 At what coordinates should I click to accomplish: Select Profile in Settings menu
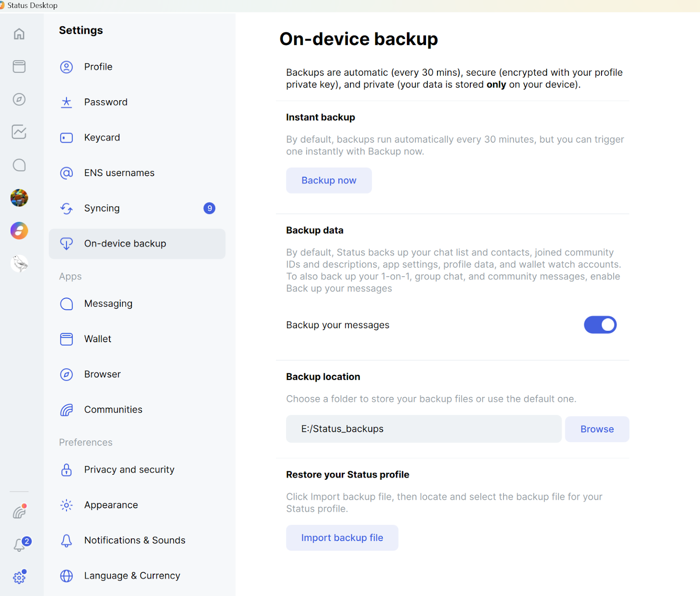(x=98, y=67)
